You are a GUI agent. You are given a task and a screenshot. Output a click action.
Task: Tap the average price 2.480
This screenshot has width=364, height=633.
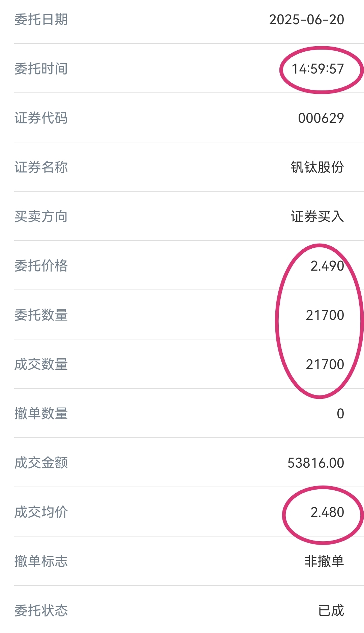327,512
